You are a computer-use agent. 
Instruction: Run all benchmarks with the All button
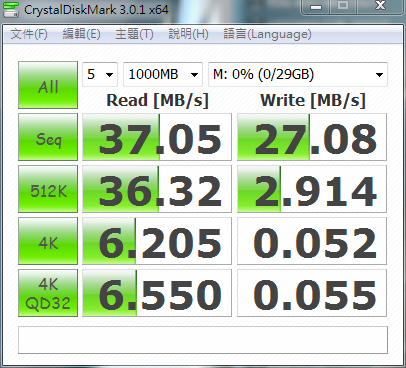coord(48,85)
